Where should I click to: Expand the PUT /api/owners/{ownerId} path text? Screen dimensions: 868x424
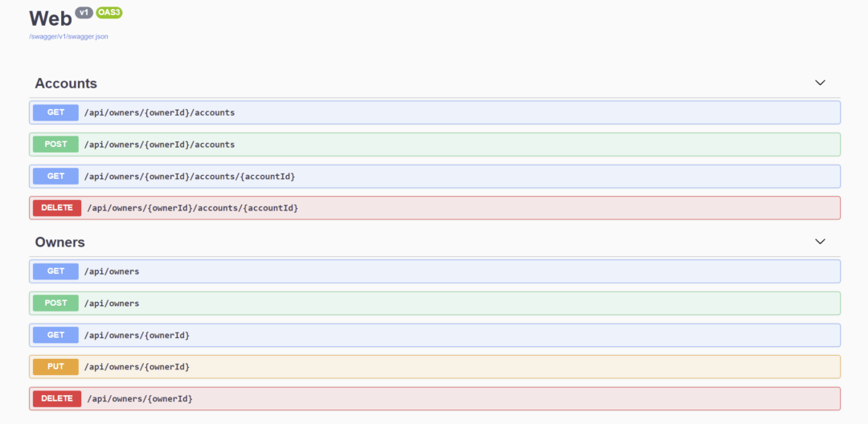pyautogui.click(x=137, y=367)
